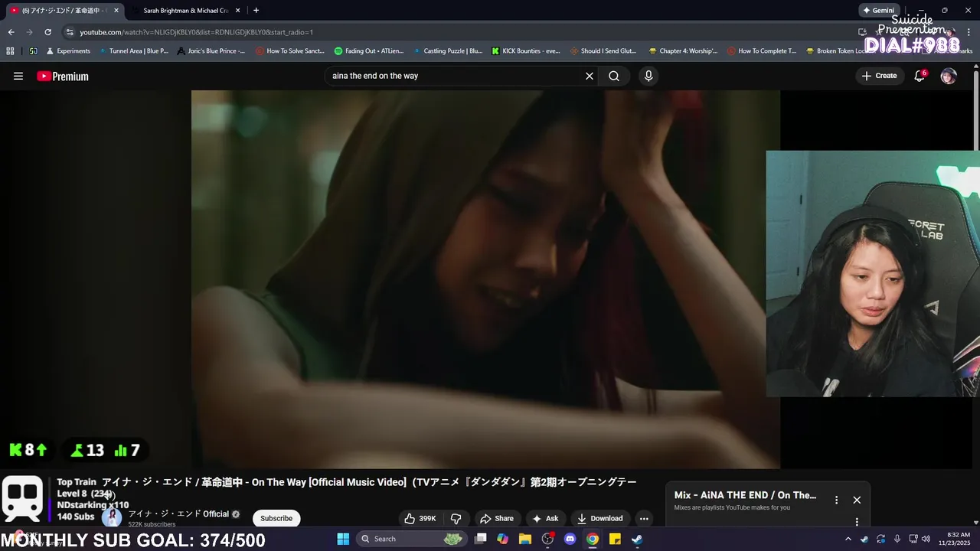Open Joric's Blue Prince bookmark
Viewport: 980px width, 551px height.
(x=211, y=51)
